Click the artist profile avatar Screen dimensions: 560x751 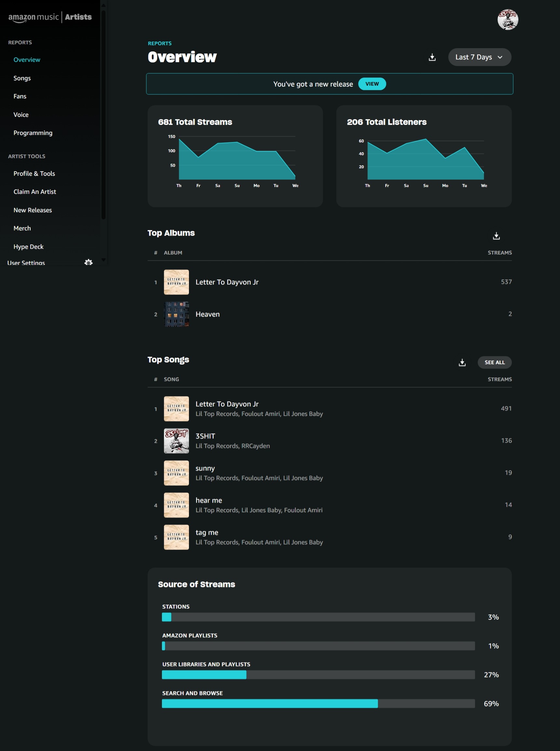(507, 19)
